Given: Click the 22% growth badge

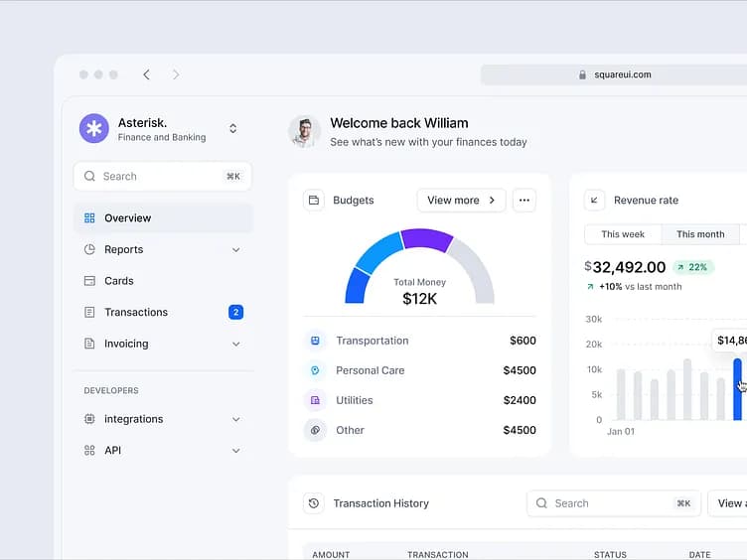Looking at the screenshot, I should pyautogui.click(x=693, y=267).
